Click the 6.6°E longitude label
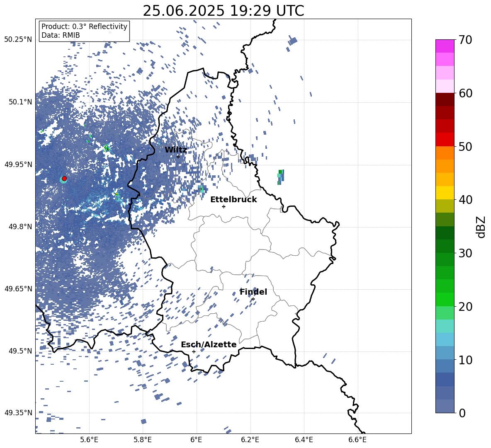 point(357,440)
